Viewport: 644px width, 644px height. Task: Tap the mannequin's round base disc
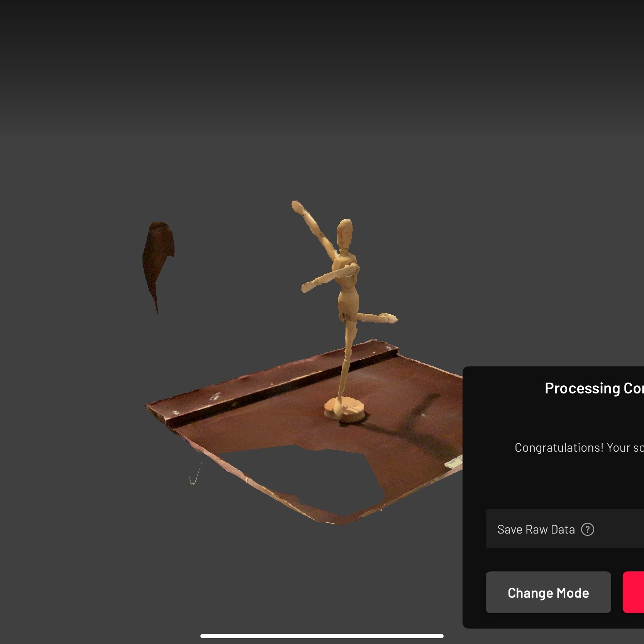click(x=345, y=409)
